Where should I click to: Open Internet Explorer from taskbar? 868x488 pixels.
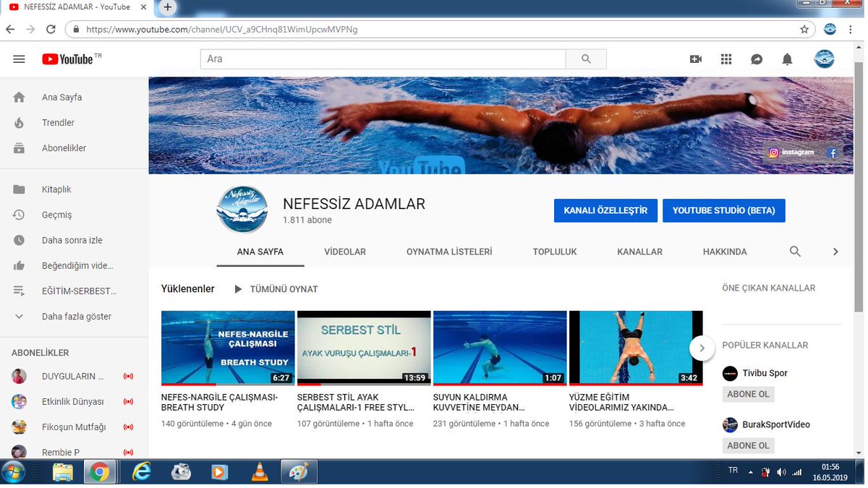(x=142, y=472)
